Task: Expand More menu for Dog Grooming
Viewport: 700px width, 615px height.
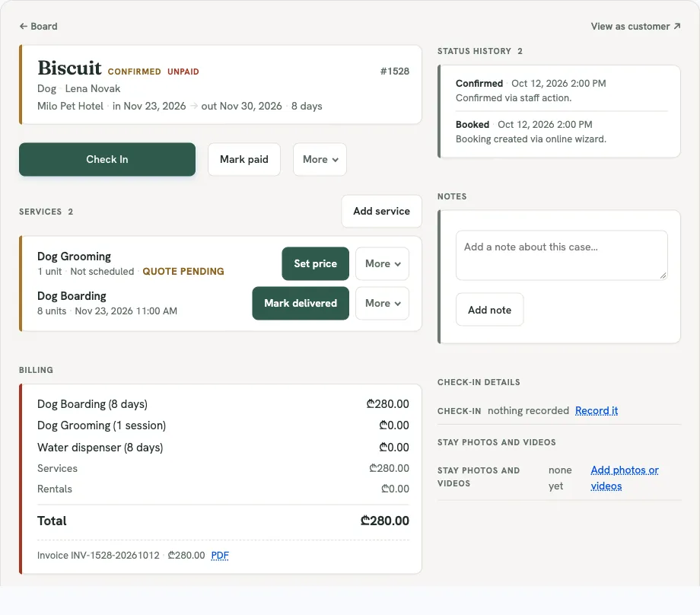Action: [x=383, y=263]
